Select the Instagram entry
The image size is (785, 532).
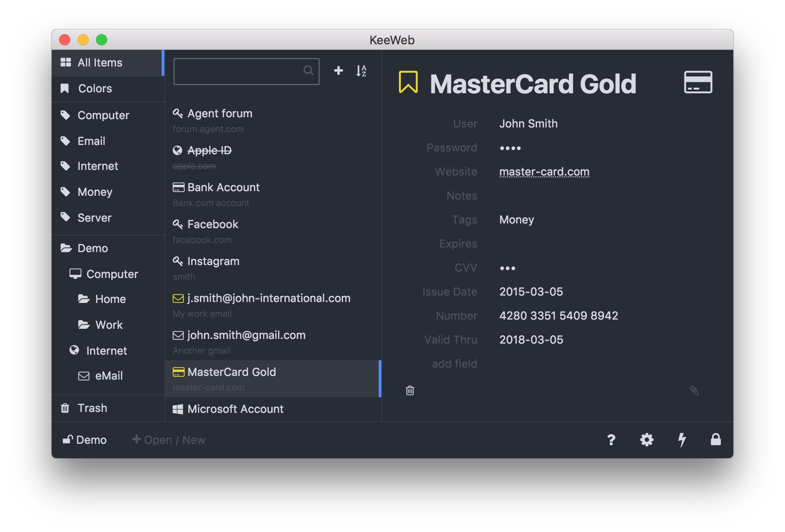point(273,268)
